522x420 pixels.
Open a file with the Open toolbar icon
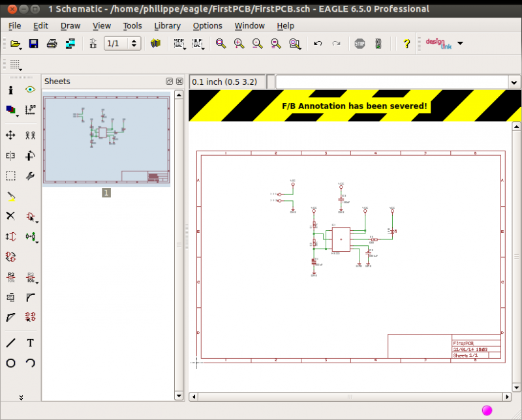coord(15,44)
